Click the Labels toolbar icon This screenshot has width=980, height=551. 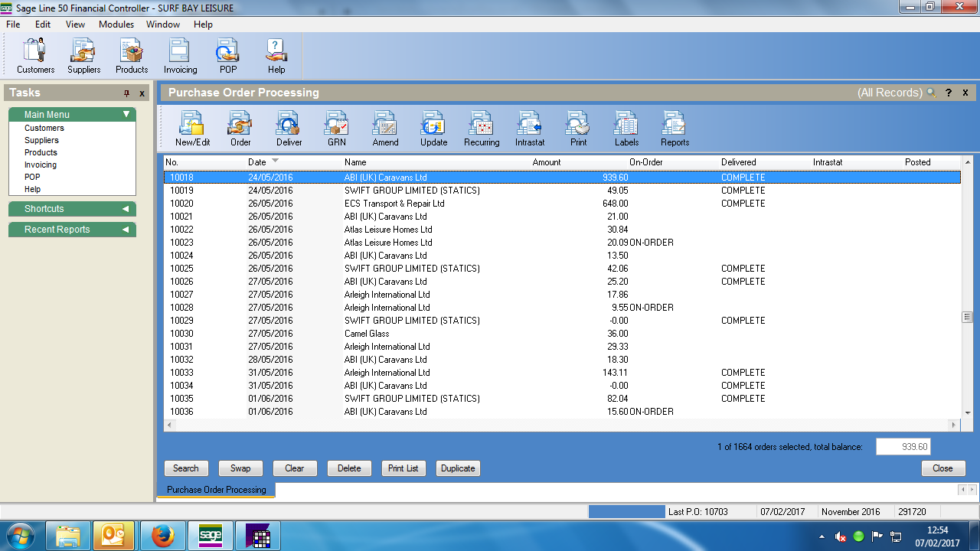coord(626,129)
